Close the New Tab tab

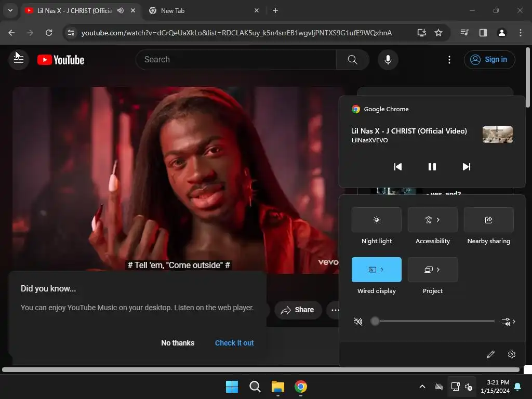point(257,10)
